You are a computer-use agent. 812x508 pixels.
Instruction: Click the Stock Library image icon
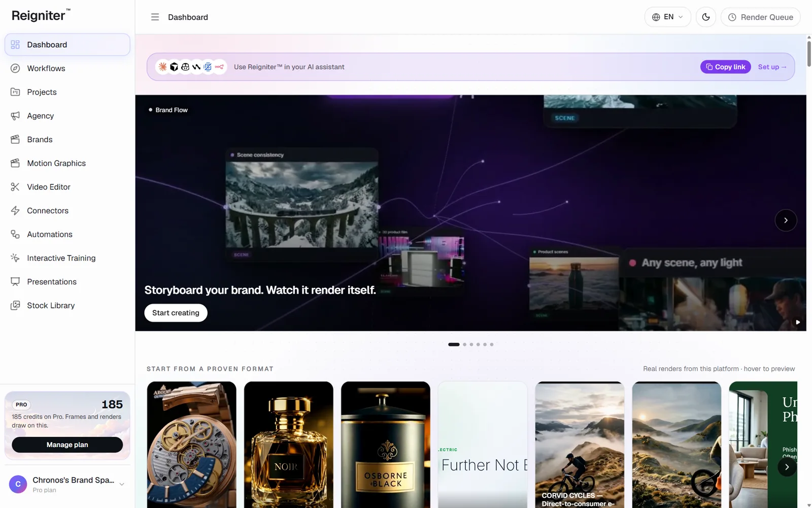(15, 305)
